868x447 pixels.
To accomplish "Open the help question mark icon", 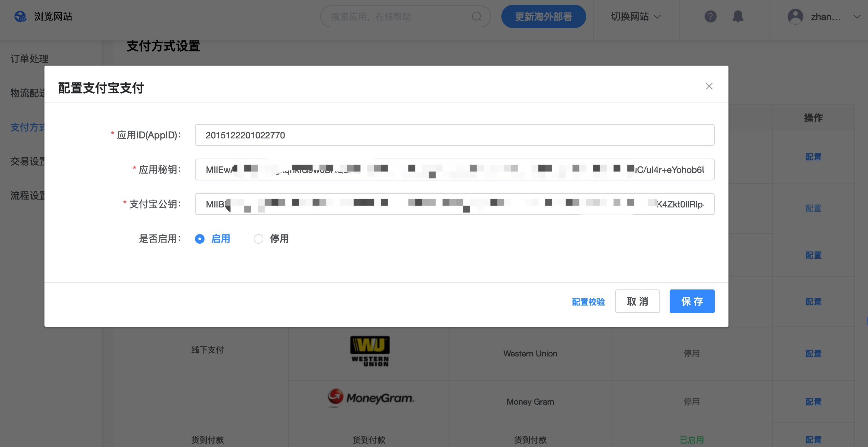I will coord(710,16).
